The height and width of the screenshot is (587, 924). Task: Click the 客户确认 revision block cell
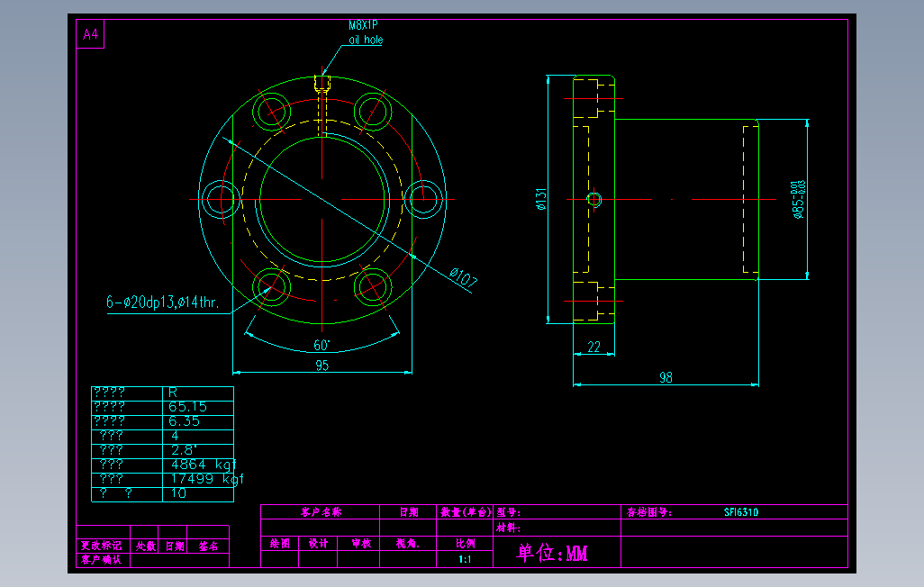pos(102,559)
